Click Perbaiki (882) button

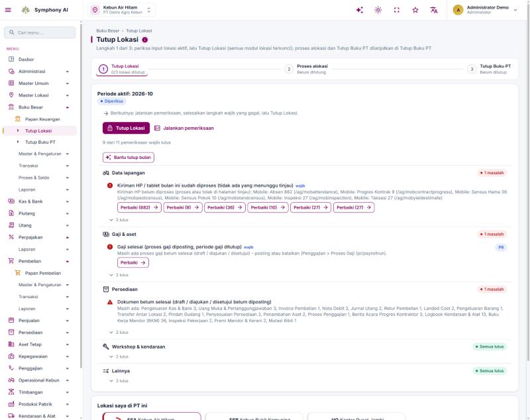coord(139,207)
